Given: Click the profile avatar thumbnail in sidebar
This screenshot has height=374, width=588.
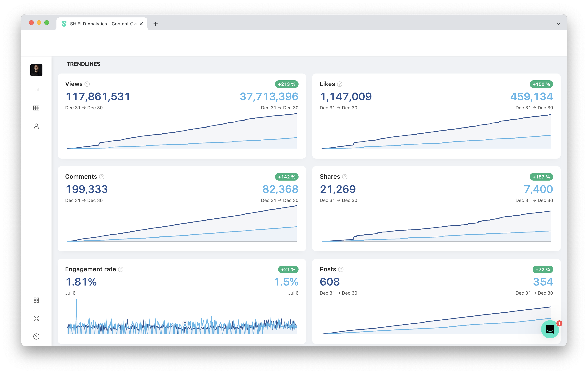Looking at the screenshot, I should (36, 70).
